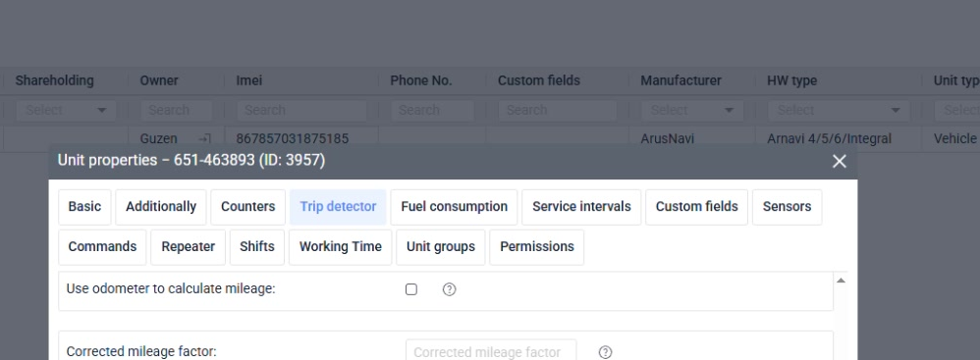The width and height of the screenshot is (980, 360).
Task: Click the Custom fields search filter field
Action: (558, 111)
